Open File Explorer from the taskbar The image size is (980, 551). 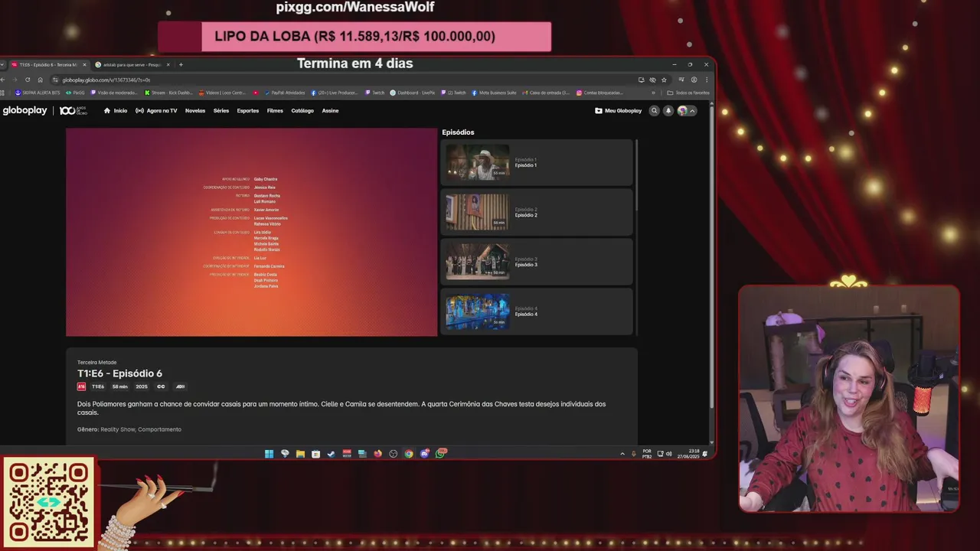tap(300, 454)
